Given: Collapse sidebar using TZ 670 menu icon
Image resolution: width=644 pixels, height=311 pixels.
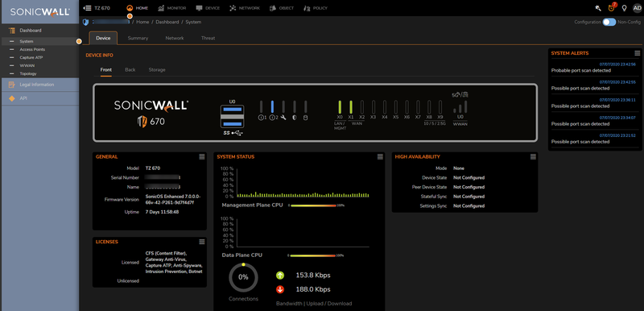Looking at the screenshot, I should (x=87, y=8).
